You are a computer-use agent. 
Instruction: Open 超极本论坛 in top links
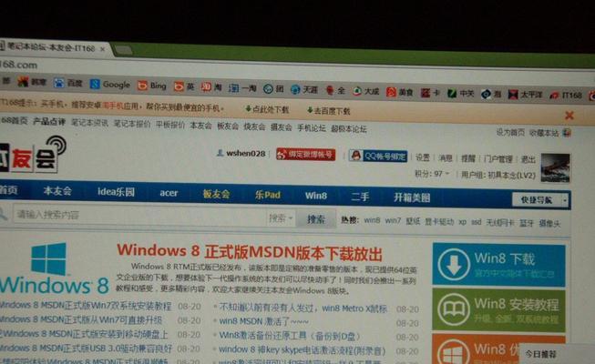point(349,129)
